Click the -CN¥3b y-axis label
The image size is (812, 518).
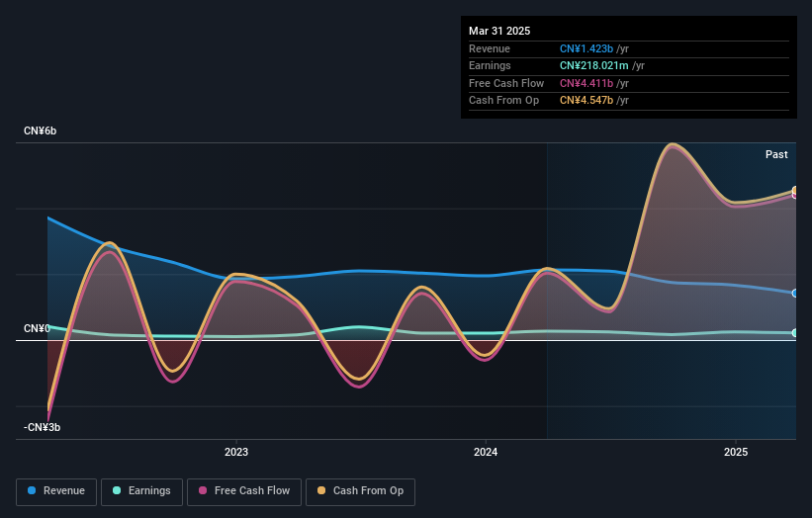(42, 427)
